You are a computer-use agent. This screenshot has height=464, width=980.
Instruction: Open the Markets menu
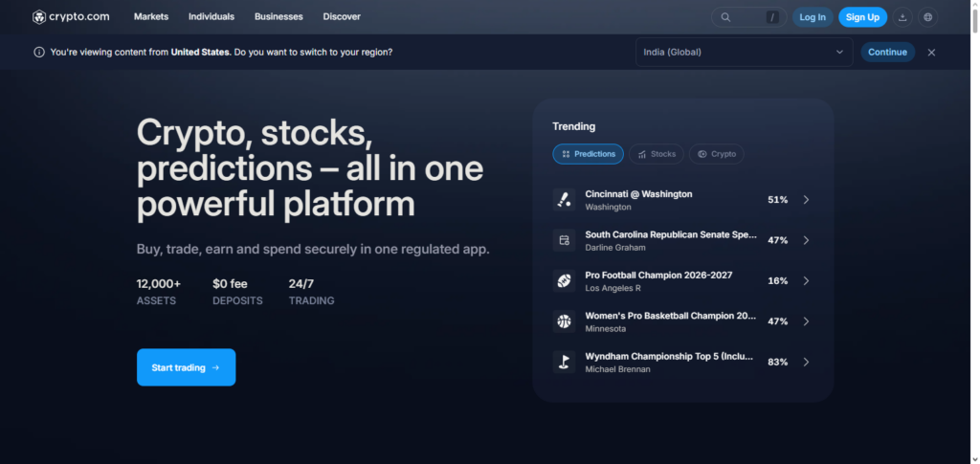pyautogui.click(x=151, y=17)
